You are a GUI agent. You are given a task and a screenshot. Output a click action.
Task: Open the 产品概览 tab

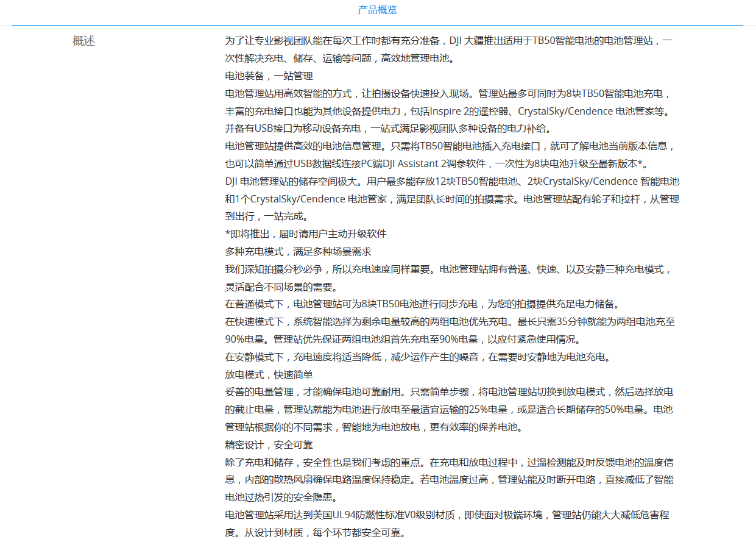377,10
